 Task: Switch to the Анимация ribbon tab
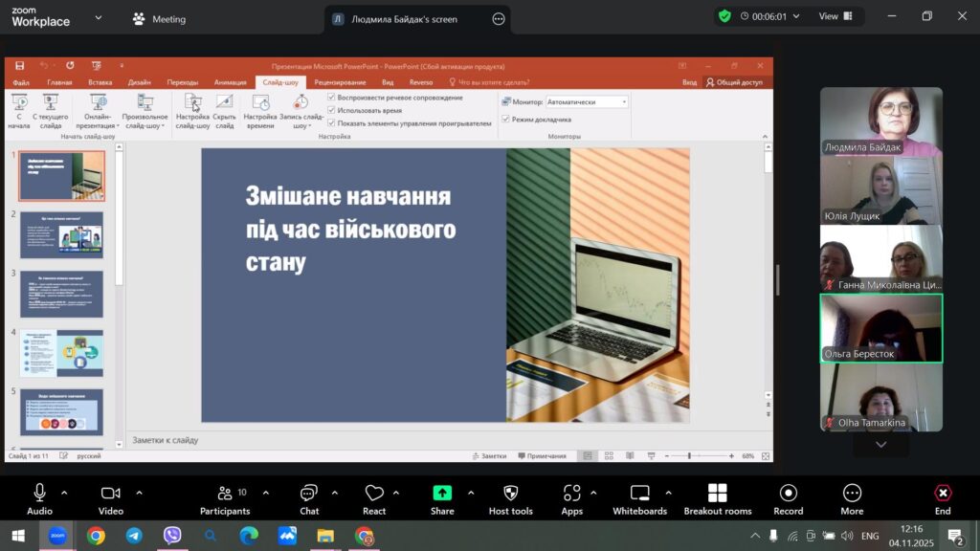click(x=230, y=82)
